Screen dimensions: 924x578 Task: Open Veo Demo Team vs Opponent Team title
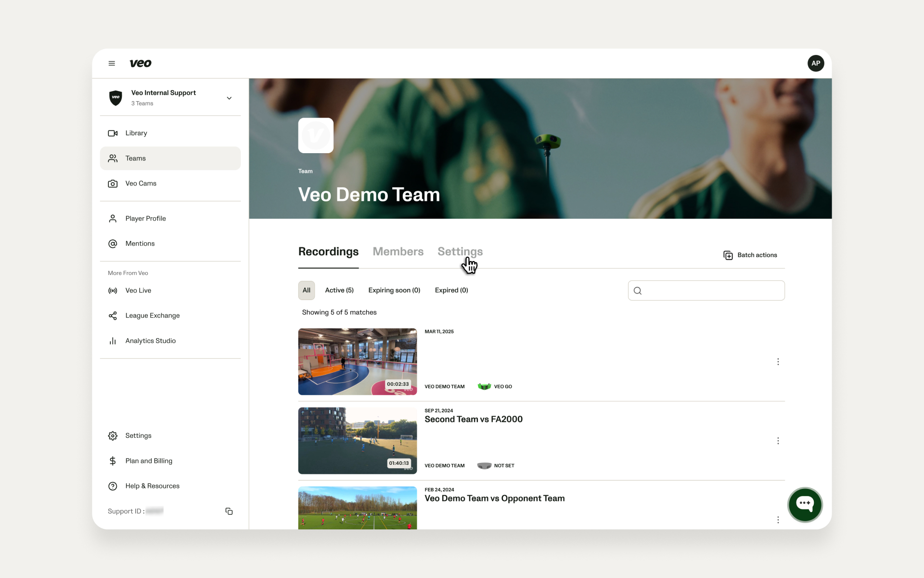pyautogui.click(x=495, y=499)
